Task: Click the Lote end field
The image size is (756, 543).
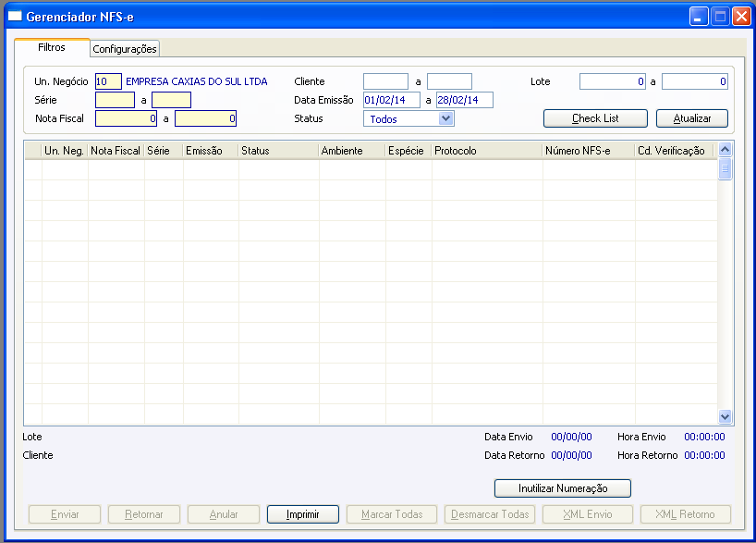Action: 695,81
